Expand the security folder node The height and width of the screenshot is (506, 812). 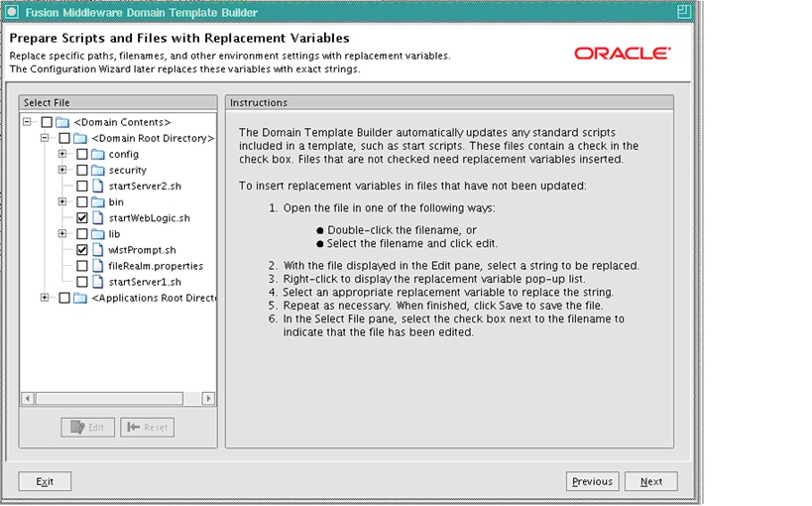click(x=62, y=170)
